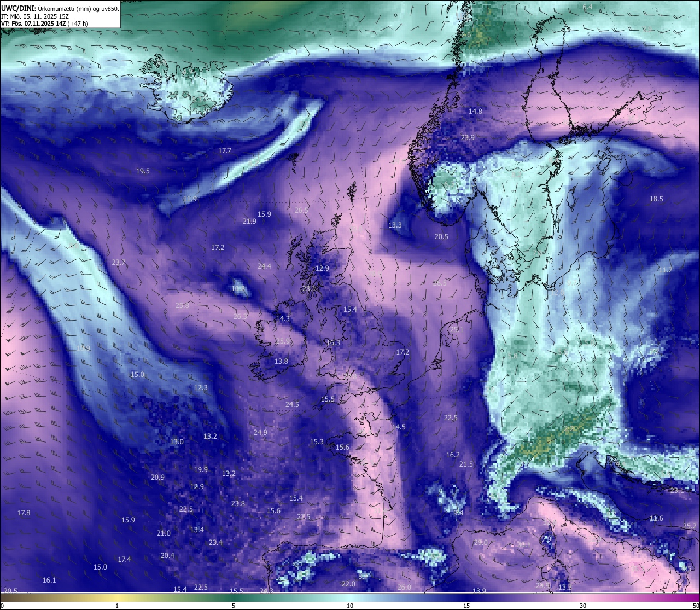
Task: Click the 14.5 value over northern France
Action: coord(399,427)
